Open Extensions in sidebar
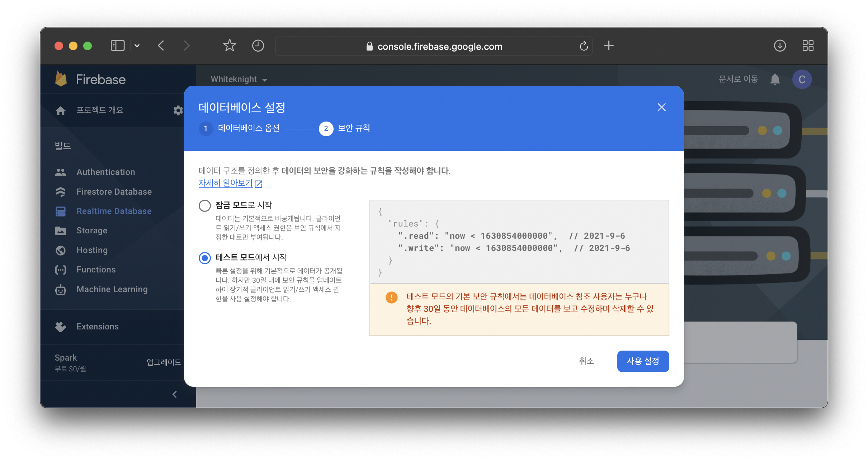Image resolution: width=868 pixels, height=461 pixels. click(x=98, y=327)
